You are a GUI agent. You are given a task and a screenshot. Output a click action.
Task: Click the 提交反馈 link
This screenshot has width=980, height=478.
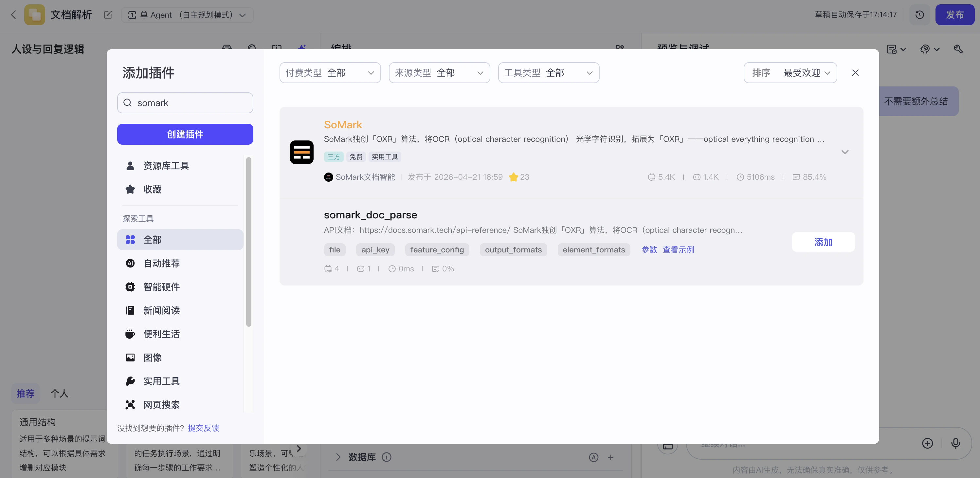(203, 428)
